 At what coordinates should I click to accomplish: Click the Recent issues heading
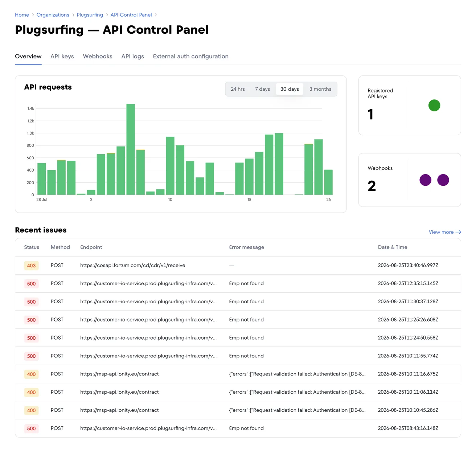[41, 230]
